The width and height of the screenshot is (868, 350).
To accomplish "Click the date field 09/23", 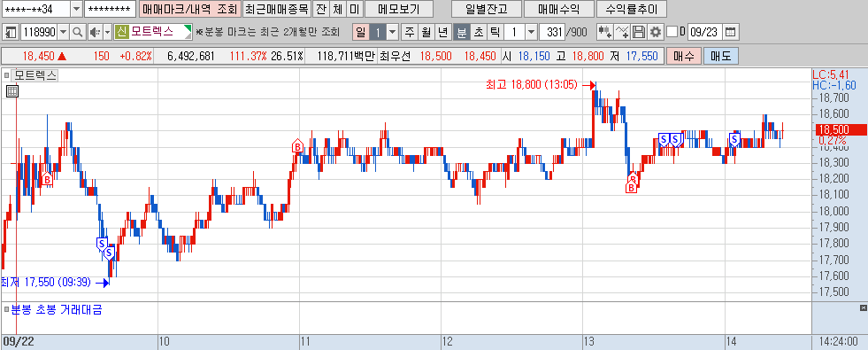I will point(704,32).
